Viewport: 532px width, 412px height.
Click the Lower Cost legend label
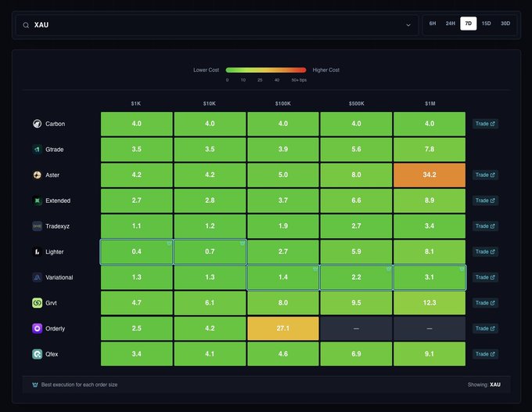207,70
